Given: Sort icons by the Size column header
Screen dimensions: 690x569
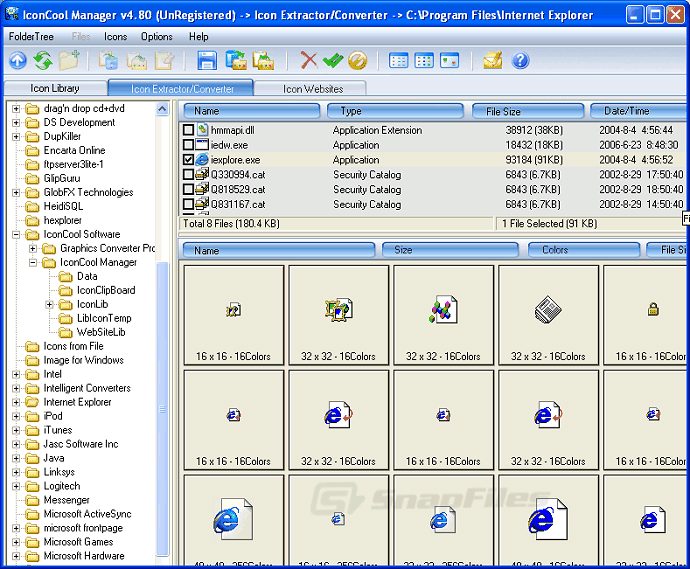Looking at the screenshot, I should pyautogui.click(x=450, y=250).
